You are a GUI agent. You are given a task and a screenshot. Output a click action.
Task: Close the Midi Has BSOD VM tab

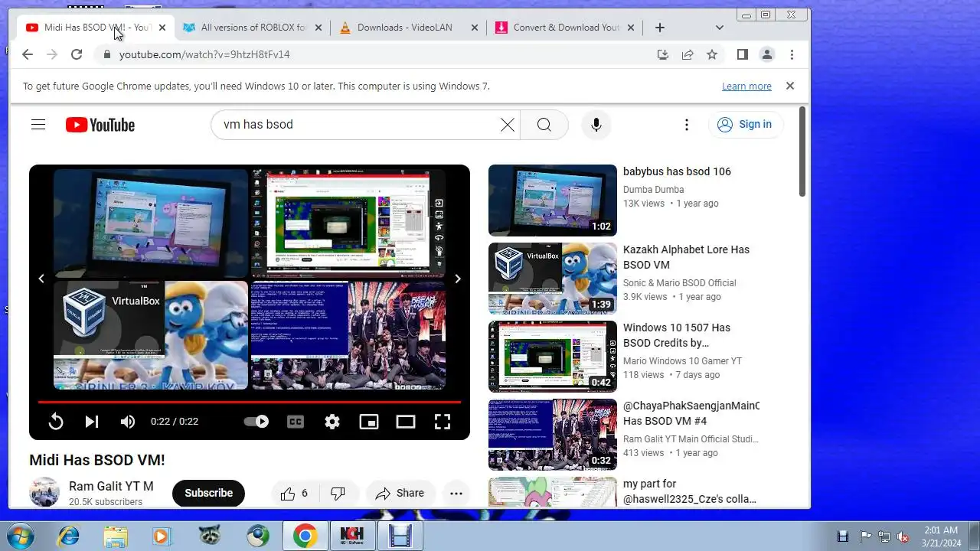tap(162, 28)
